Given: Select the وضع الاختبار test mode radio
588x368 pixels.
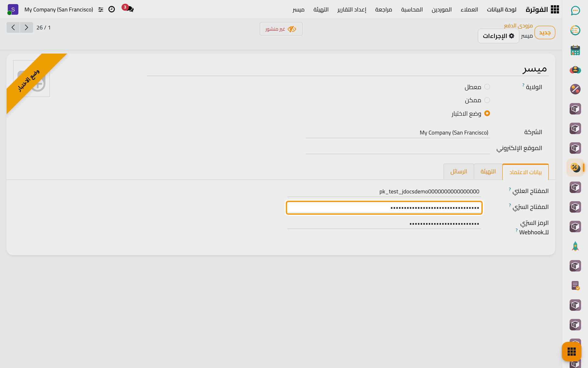Looking at the screenshot, I should coord(487,113).
